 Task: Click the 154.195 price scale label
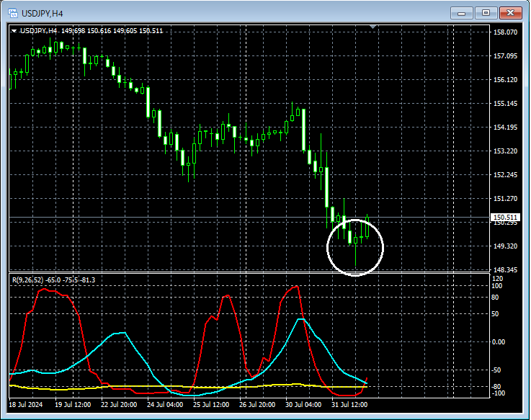(x=505, y=127)
